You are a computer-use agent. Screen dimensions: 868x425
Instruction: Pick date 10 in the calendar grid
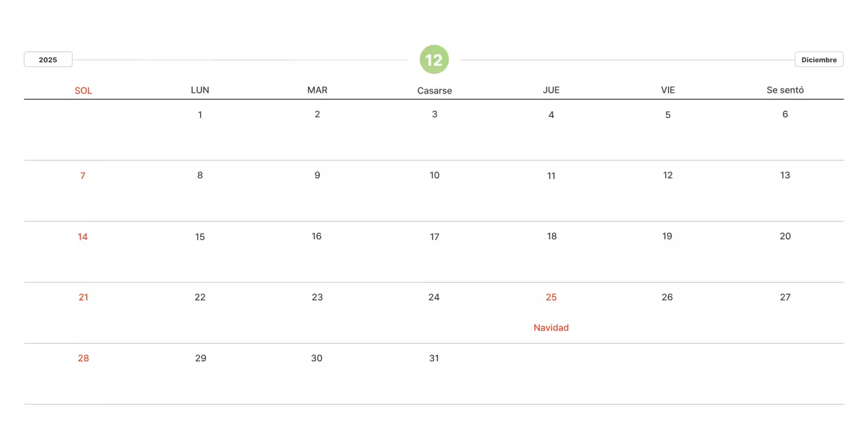coord(435,175)
